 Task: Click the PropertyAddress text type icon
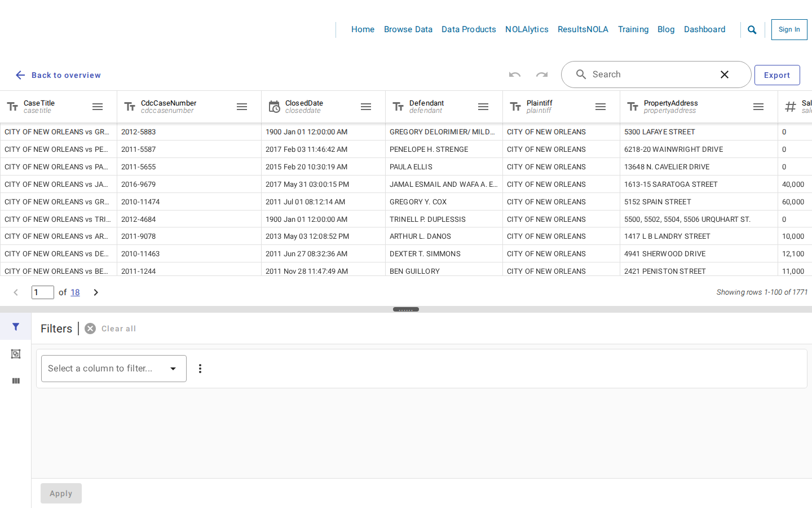(633, 107)
